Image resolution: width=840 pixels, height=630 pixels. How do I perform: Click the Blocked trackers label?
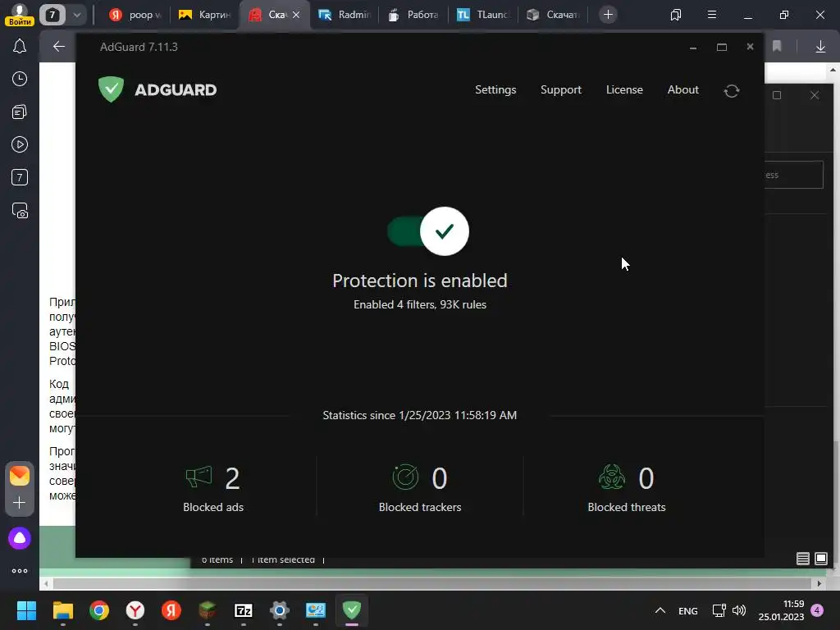point(420,507)
